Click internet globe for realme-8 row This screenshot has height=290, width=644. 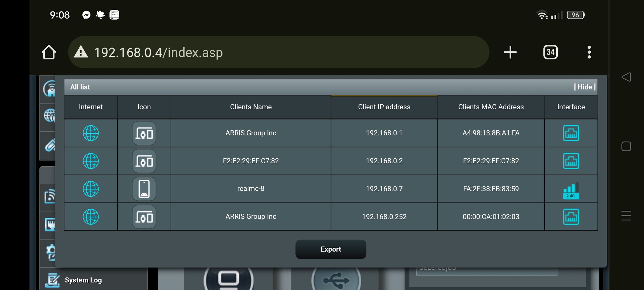tap(91, 189)
